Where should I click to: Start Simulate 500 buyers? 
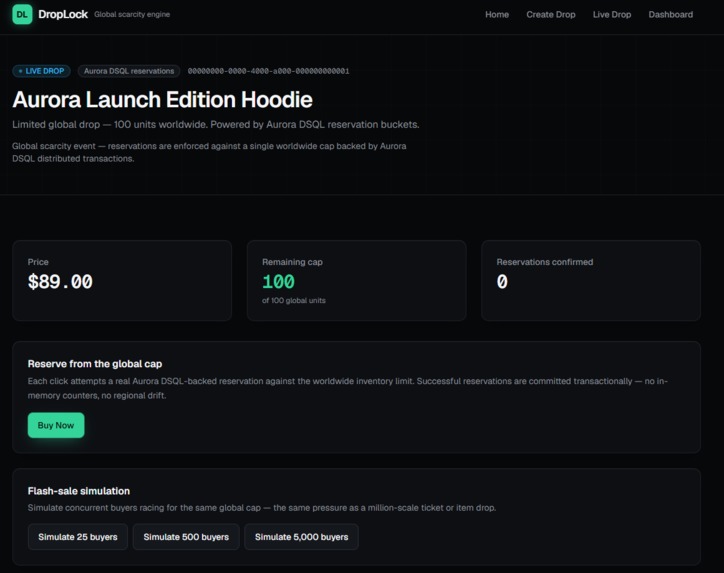tap(186, 537)
